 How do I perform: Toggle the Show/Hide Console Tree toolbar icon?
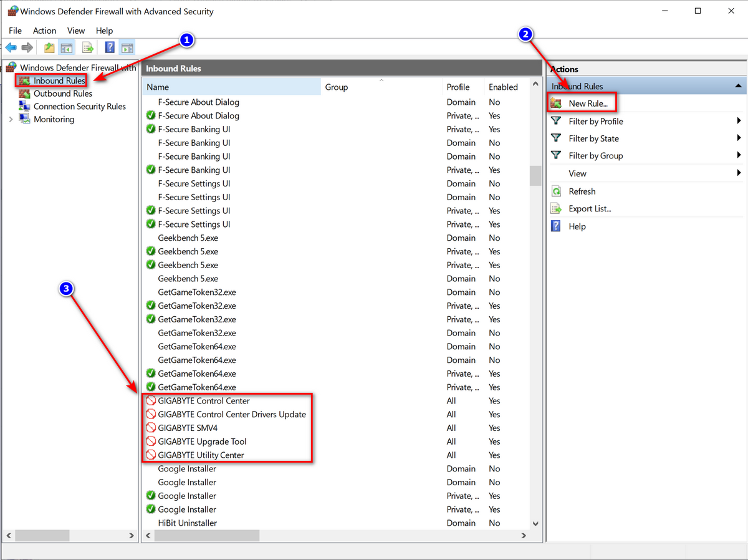tap(66, 47)
